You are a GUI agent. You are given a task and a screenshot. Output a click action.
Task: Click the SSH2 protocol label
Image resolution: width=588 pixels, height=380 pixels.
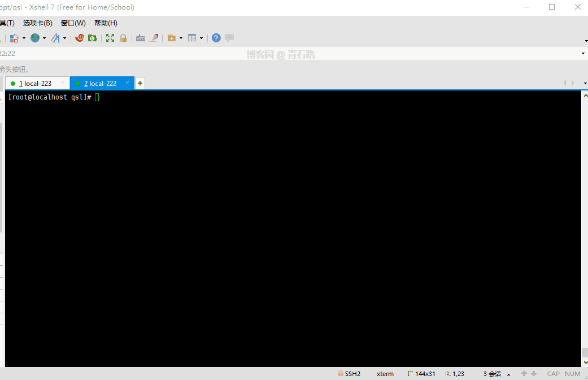click(x=352, y=374)
